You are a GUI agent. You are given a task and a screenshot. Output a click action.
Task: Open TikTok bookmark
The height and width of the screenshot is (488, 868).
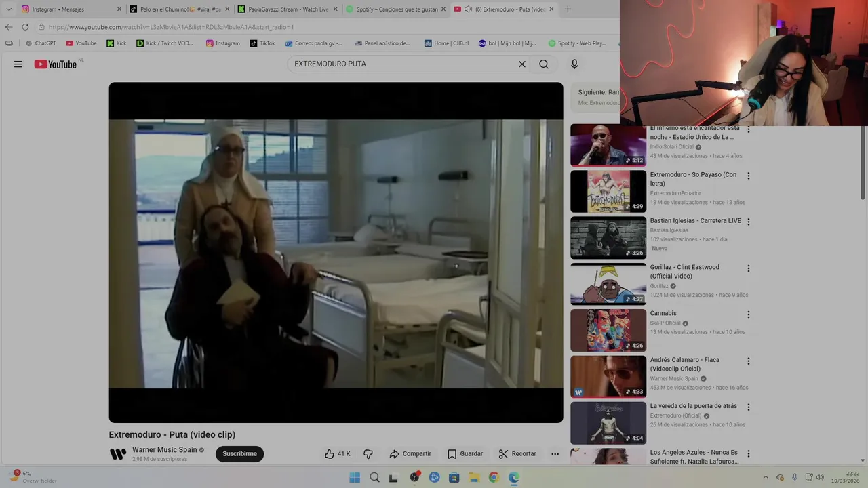click(x=262, y=43)
